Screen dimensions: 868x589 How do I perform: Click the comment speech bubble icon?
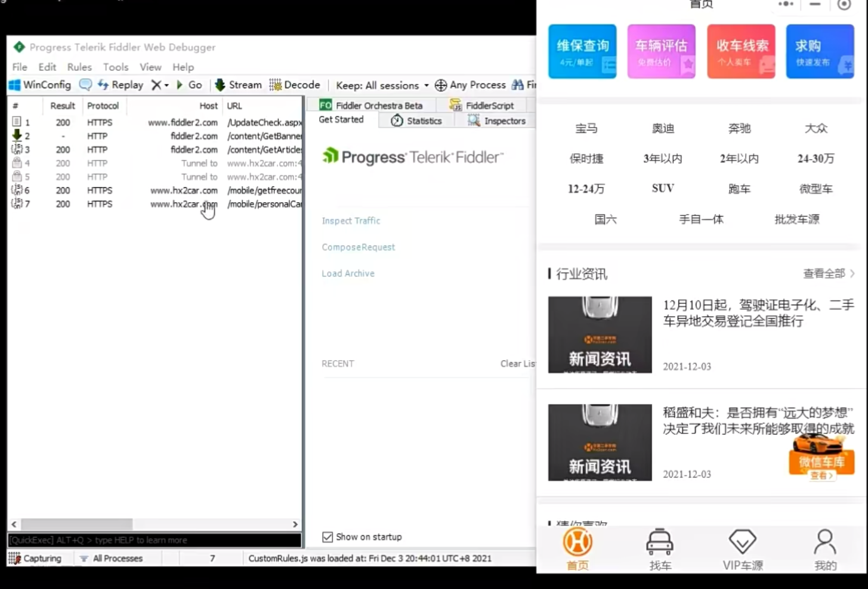pos(85,85)
